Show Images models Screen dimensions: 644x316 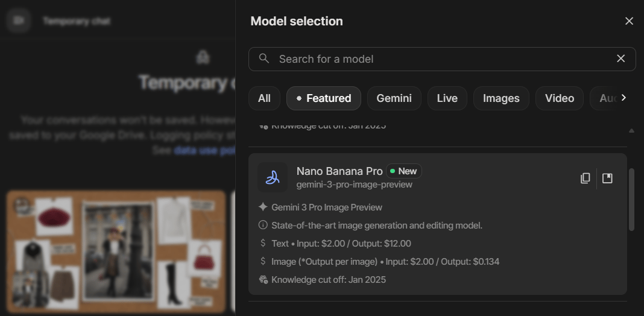tap(501, 98)
